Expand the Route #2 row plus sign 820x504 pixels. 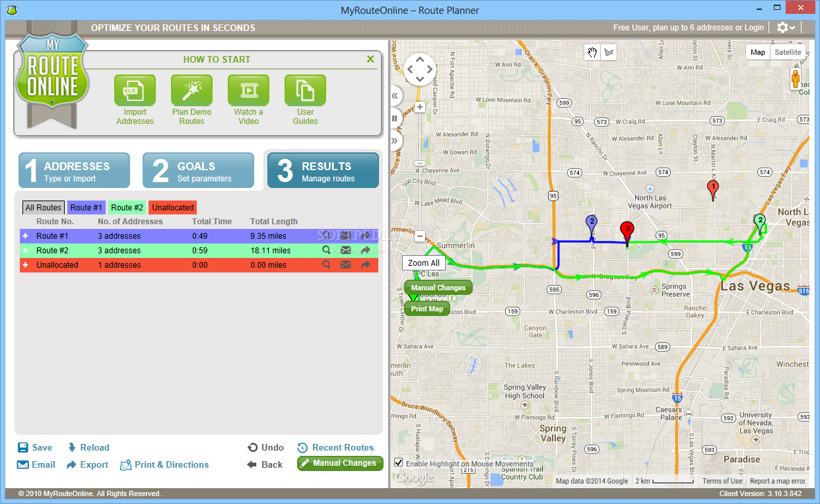coord(26,250)
